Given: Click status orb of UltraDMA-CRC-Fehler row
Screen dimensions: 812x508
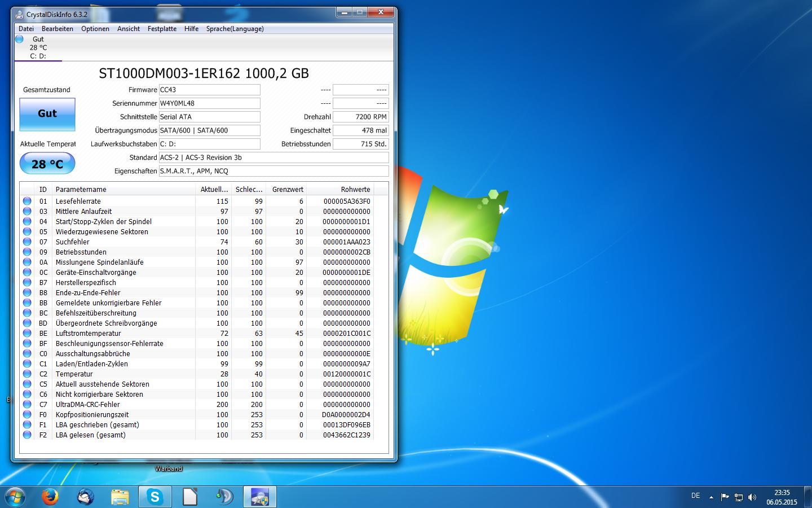Looking at the screenshot, I should click(27, 404).
